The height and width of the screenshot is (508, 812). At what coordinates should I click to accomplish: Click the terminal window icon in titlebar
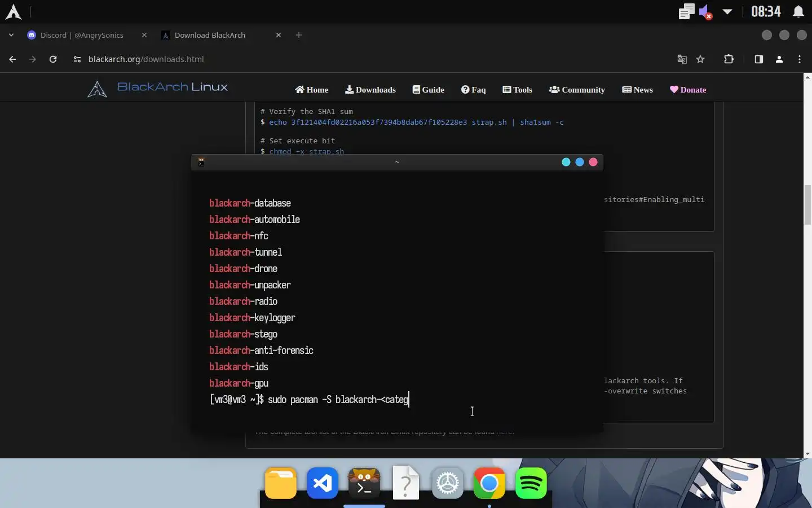[x=201, y=163]
